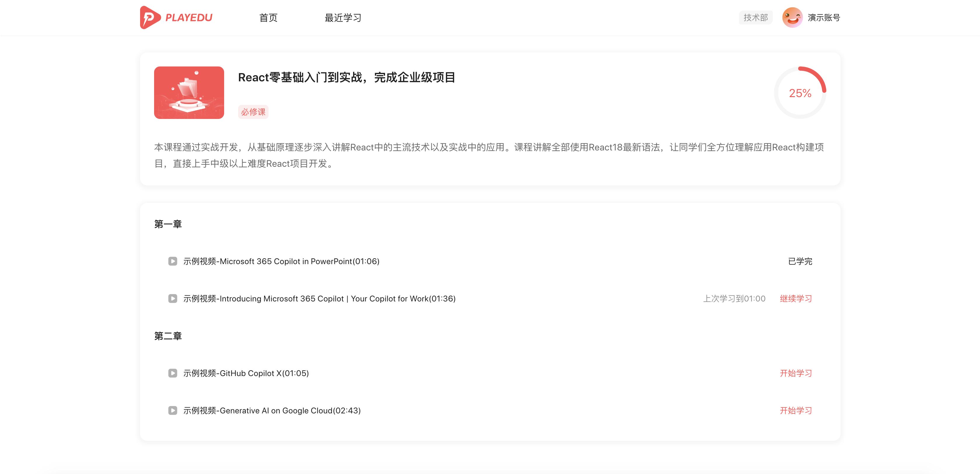The image size is (980, 474).
Task: Toggle completion status 已学完 on first video
Action: (800, 261)
